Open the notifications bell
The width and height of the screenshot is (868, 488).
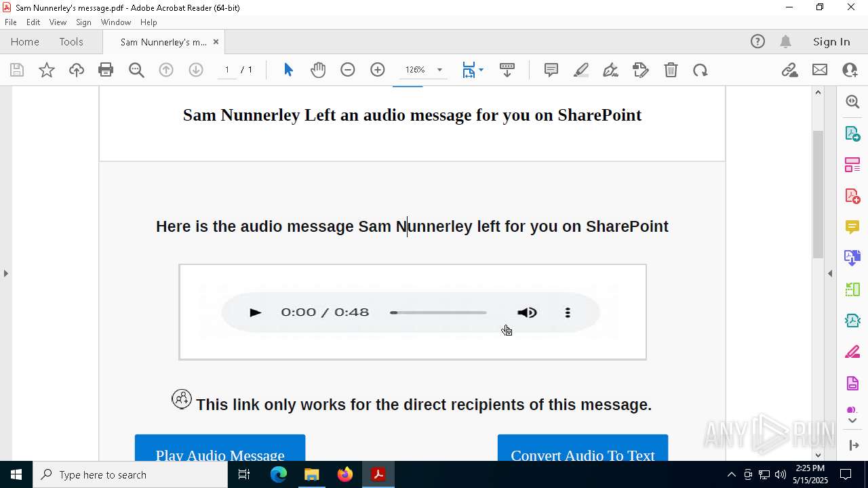786,41
